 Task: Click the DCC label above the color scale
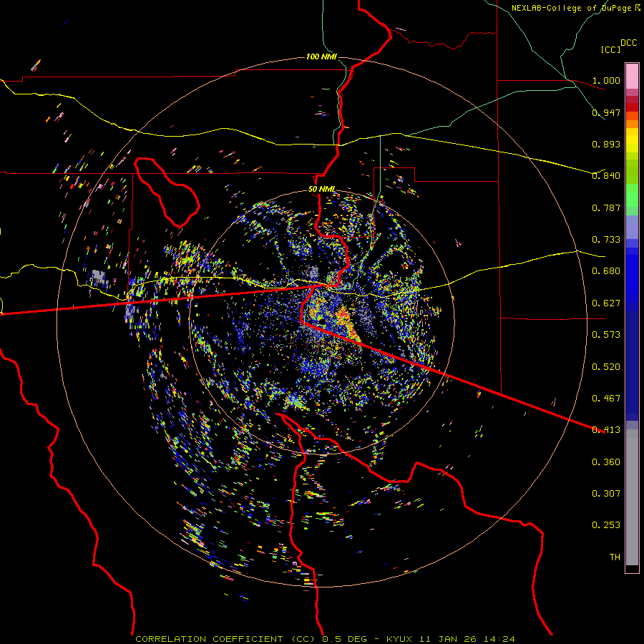coord(628,43)
